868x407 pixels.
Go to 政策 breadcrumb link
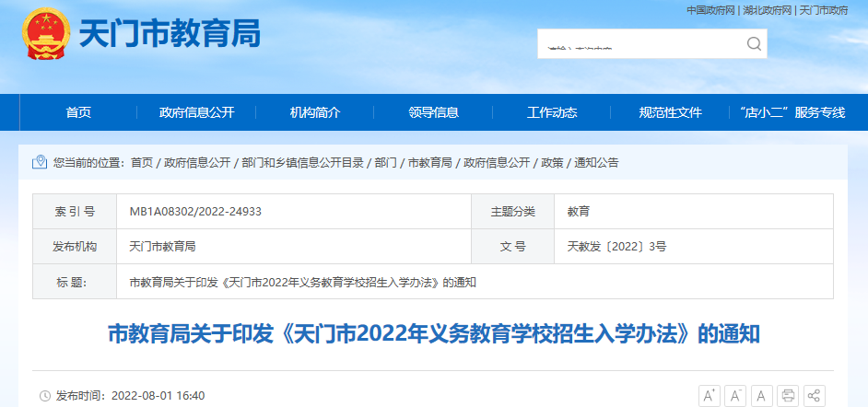pos(552,163)
